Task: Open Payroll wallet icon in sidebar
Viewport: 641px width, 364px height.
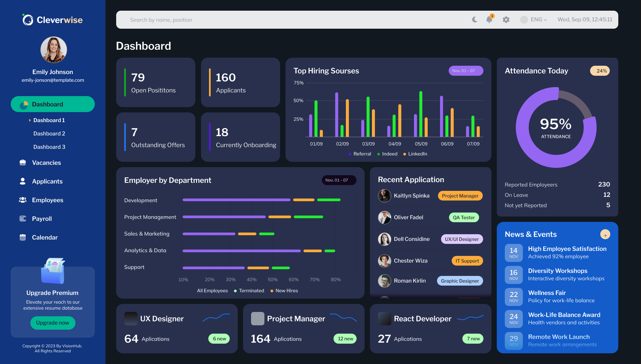Action: [23, 219]
